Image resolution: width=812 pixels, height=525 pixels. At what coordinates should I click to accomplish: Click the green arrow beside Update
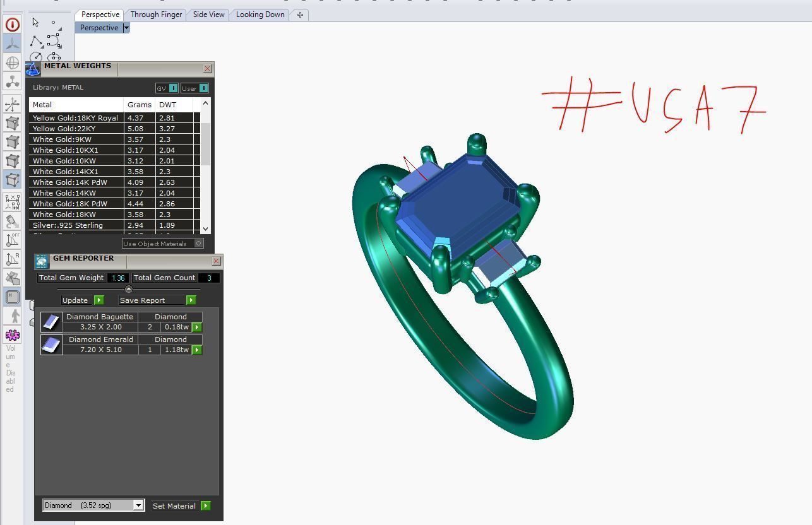[99, 300]
